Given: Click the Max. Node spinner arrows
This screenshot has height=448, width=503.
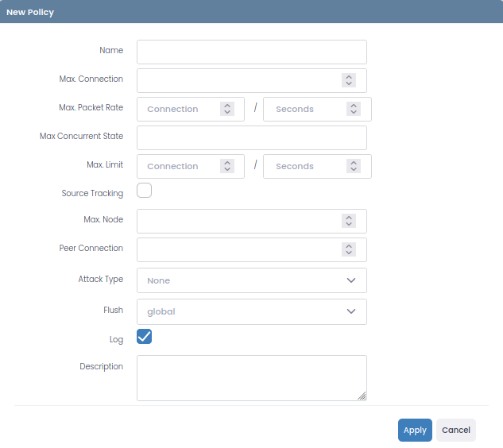Looking at the screenshot, I should [x=349, y=221].
